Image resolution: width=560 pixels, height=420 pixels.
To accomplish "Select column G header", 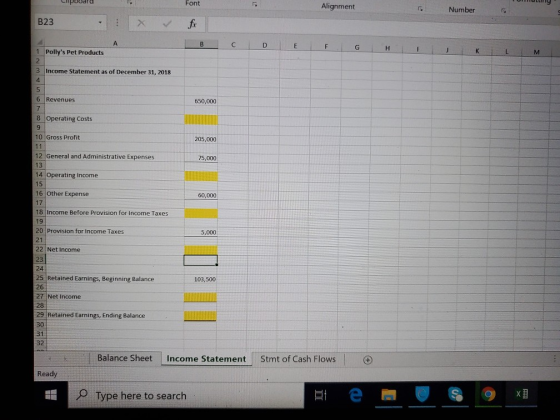I will click(357, 47).
